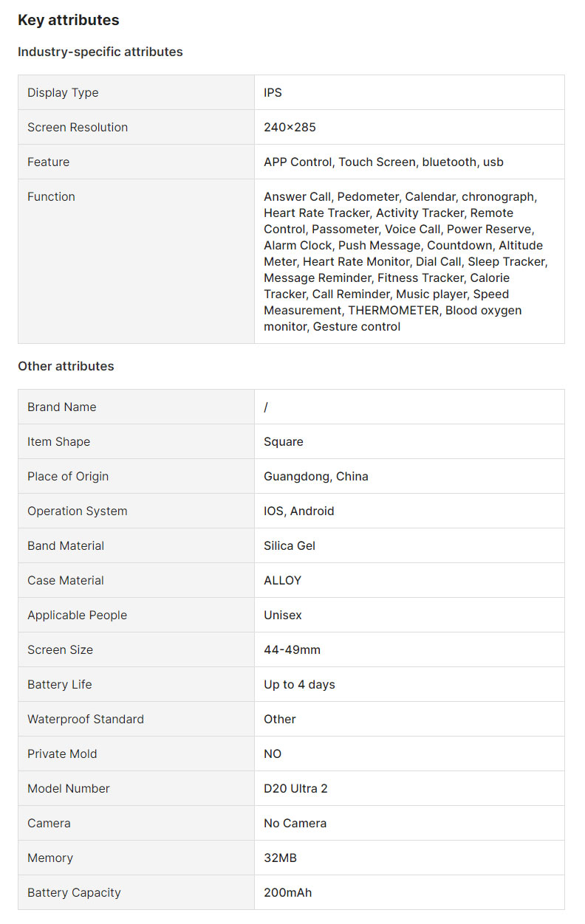This screenshot has height=924, width=585.
Task: Select the Other attributes subheading
Action: tap(66, 367)
